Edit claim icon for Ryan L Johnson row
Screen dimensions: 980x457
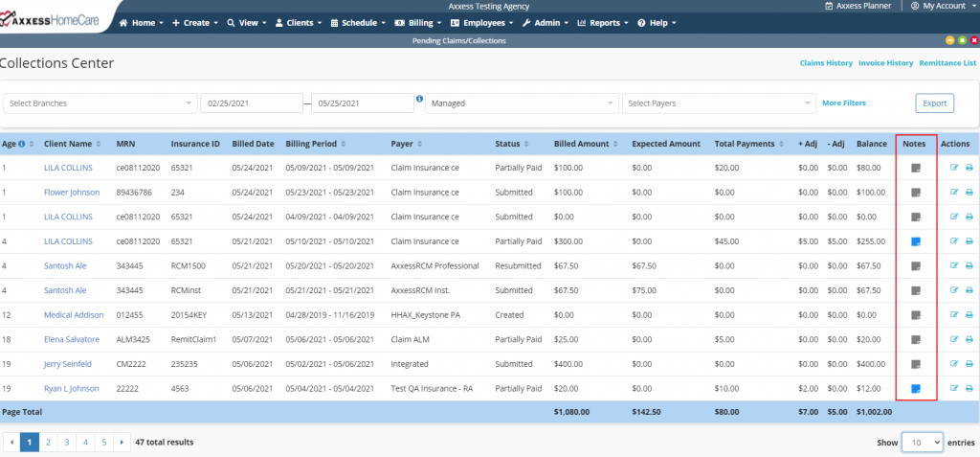(x=954, y=388)
